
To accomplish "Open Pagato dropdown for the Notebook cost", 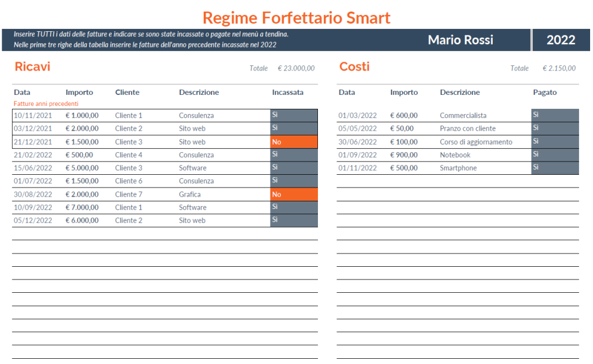I will pyautogui.click(x=554, y=155).
